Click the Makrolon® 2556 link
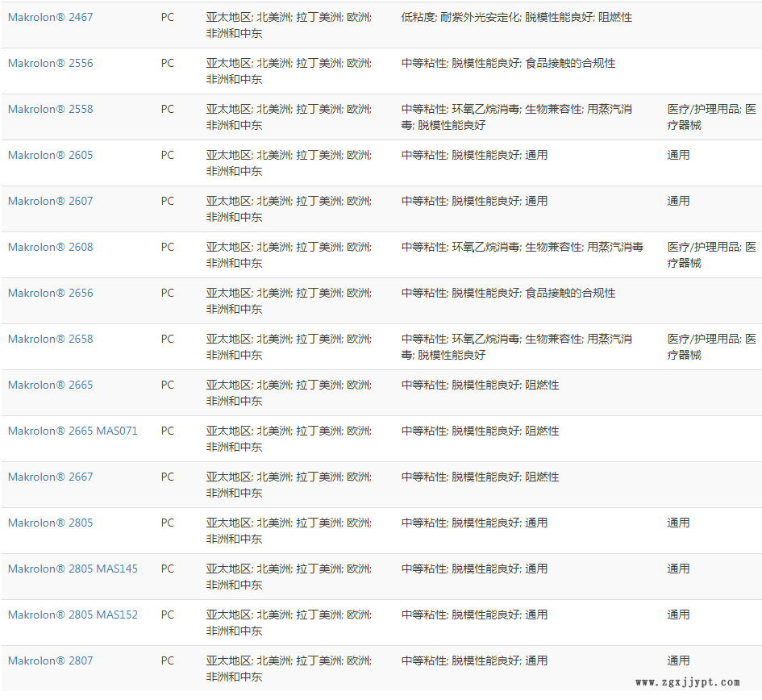The width and height of the screenshot is (762, 700). coord(50,63)
